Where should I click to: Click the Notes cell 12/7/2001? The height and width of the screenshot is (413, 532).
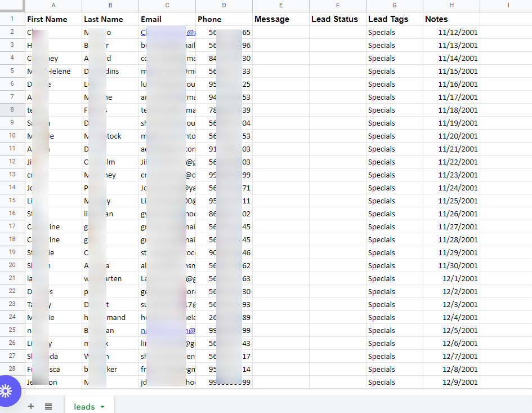[451, 356]
